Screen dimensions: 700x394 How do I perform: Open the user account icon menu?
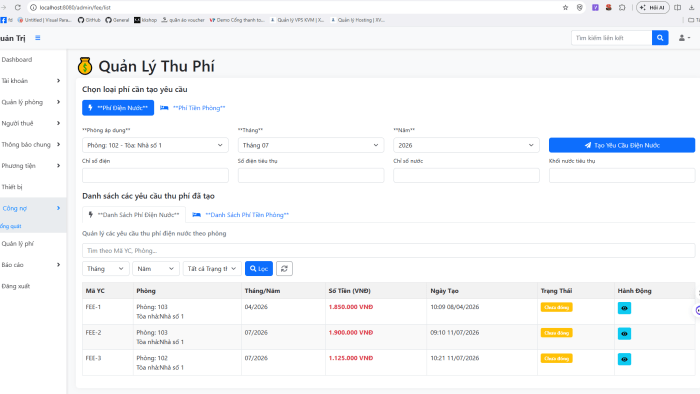(x=684, y=38)
